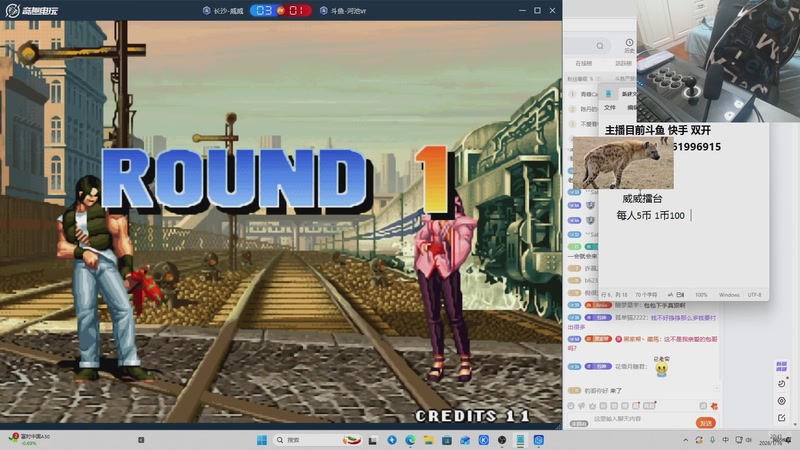
Task: Launch Microsoft Edge from the taskbar
Action: [x=410, y=440]
